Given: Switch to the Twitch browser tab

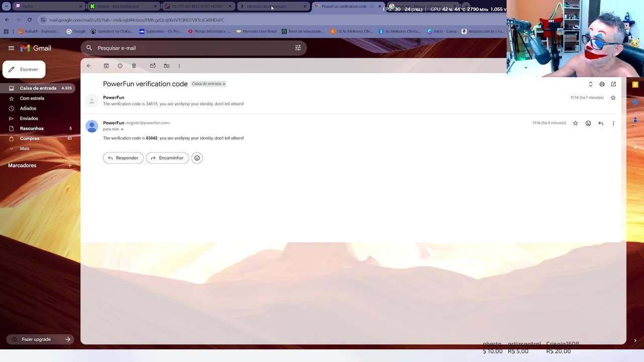Looking at the screenshot, I should 49,7.
